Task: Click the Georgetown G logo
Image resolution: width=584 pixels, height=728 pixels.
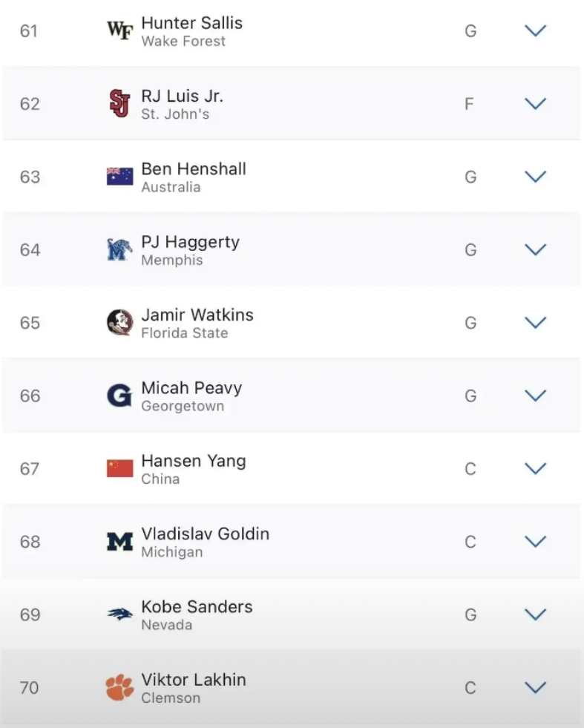Action: click(x=119, y=395)
